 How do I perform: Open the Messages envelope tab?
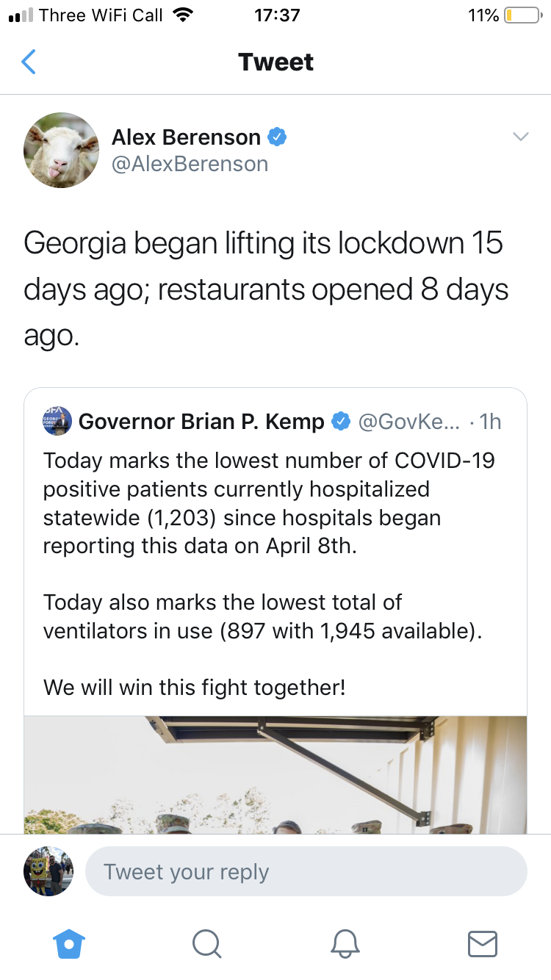pos(483,943)
